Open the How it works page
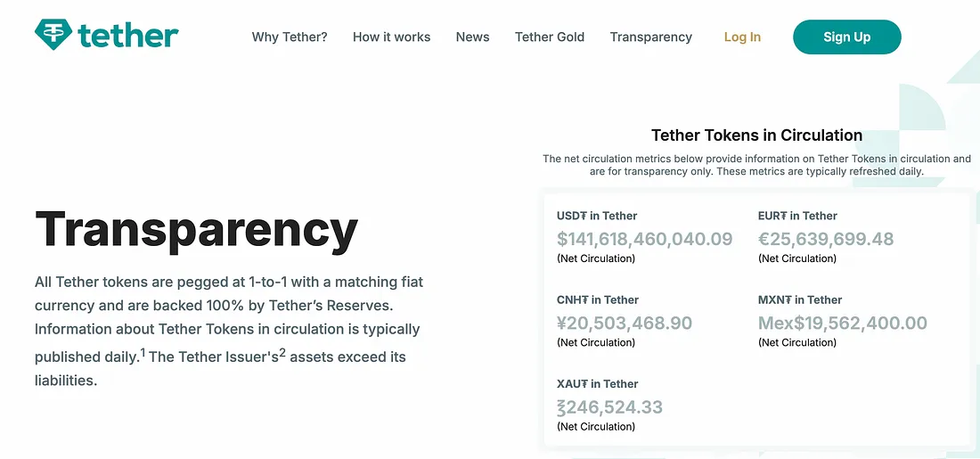This screenshot has width=980, height=459. (391, 37)
